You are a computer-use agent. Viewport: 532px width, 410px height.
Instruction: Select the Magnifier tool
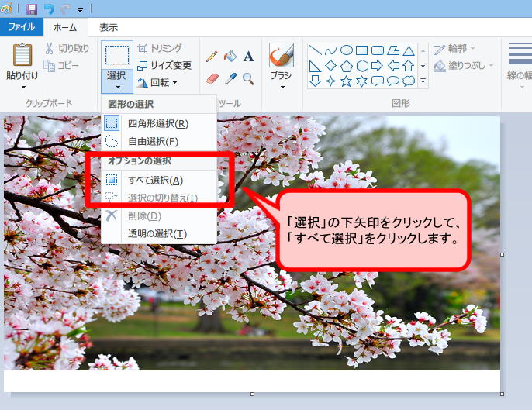tap(248, 79)
